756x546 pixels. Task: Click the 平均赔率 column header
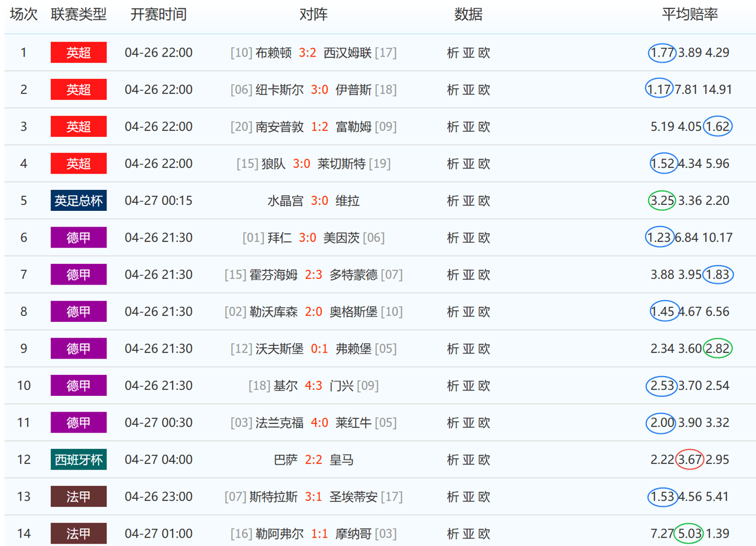690,14
